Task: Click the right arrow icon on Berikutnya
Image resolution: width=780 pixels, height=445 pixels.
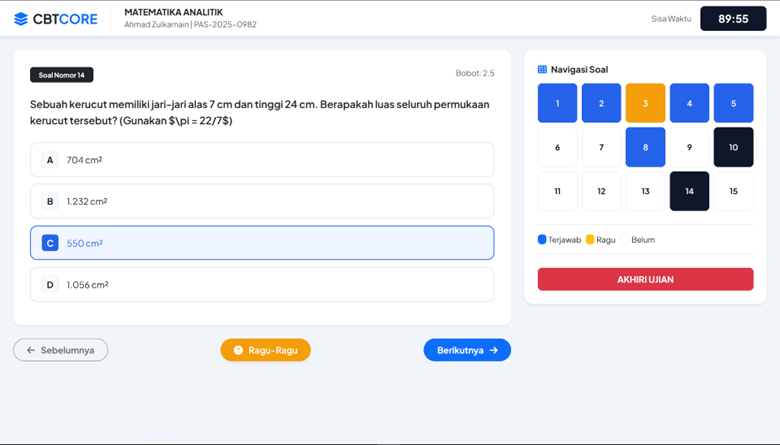Action: [x=494, y=350]
